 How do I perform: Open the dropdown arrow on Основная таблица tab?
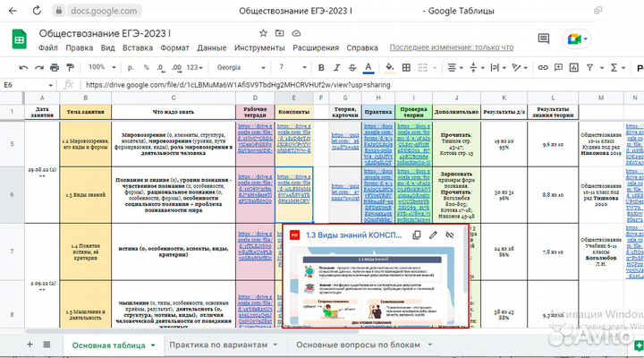tap(154, 345)
